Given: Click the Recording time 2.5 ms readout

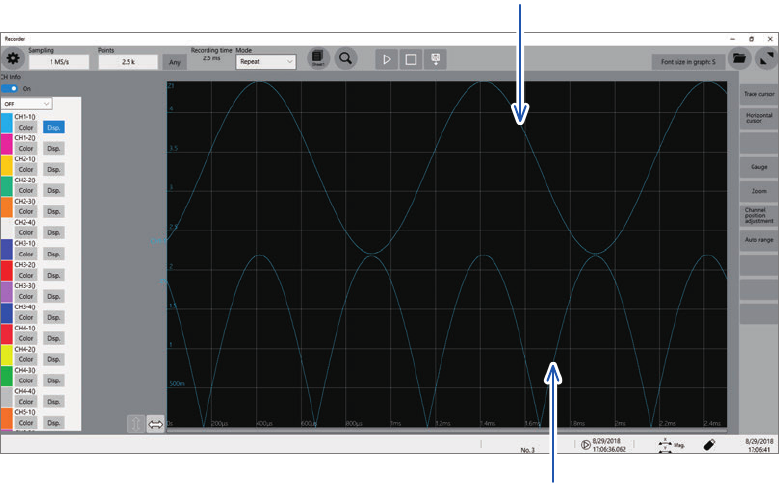Looking at the screenshot, I should point(212,54).
